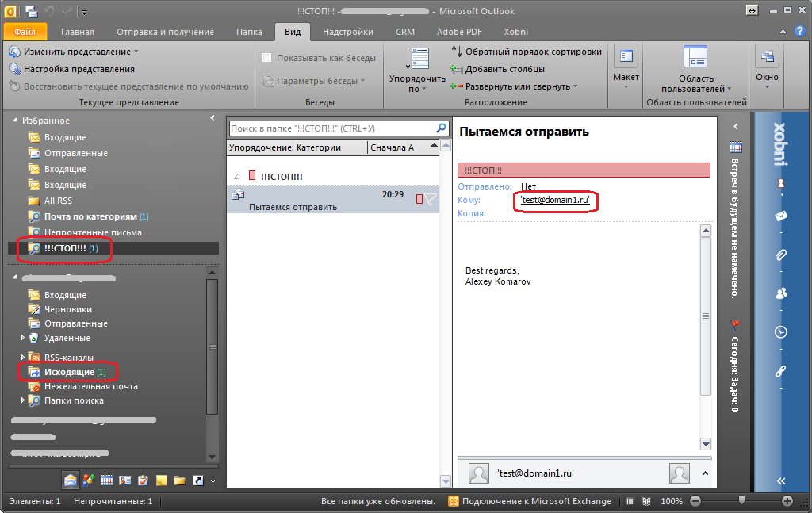812x513 pixels.
Task: Click Xobni people network icon
Action: [x=781, y=293]
